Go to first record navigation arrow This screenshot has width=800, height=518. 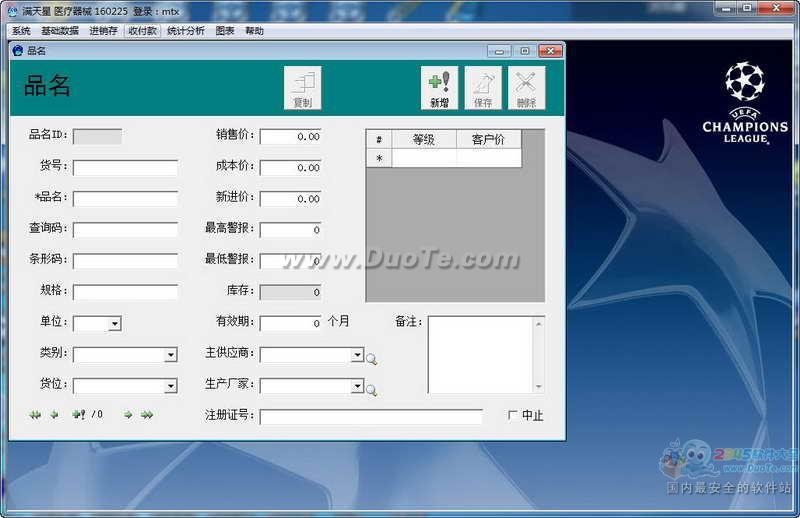pos(35,415)
